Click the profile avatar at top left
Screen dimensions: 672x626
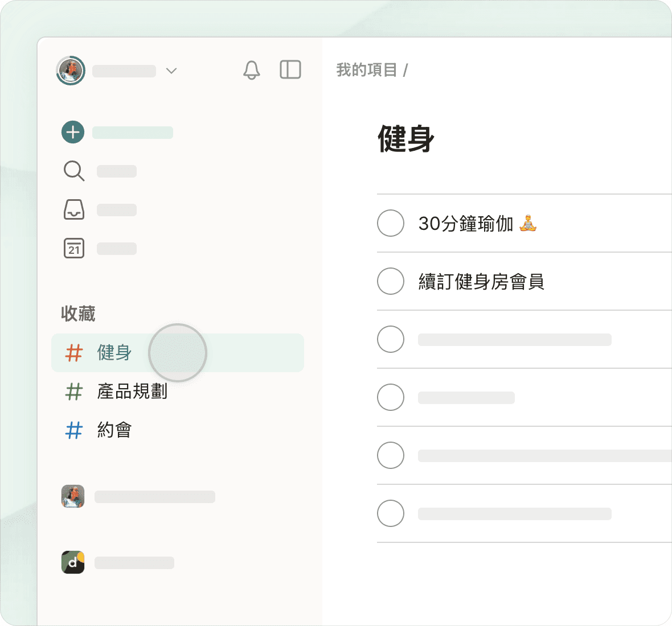coord(71,71)
